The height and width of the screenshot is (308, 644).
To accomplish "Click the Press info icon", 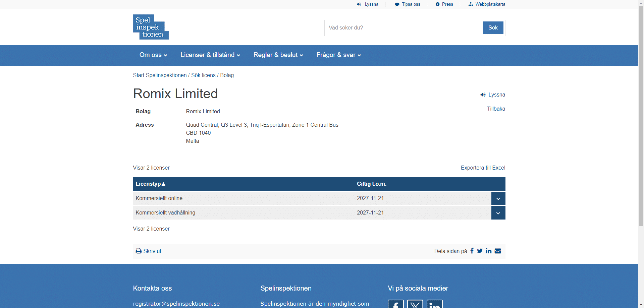I will [437, 4].
